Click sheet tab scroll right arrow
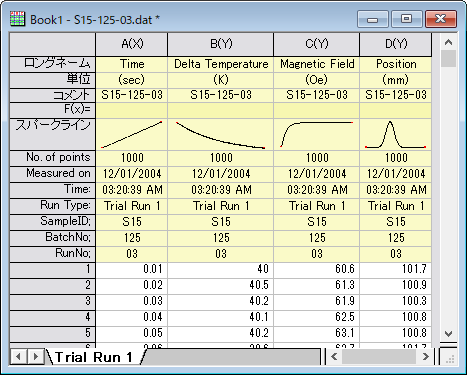Viewport: 467px width, 375px height. tap(36, 357)
